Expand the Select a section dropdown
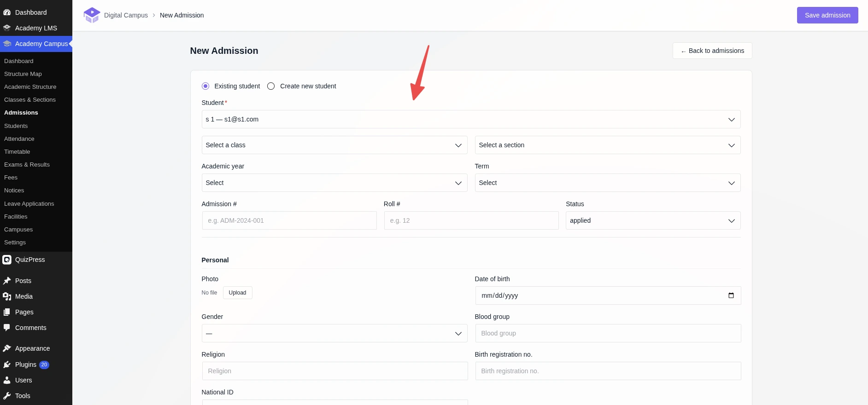This screenshot has width=868, height=405. 608,145
